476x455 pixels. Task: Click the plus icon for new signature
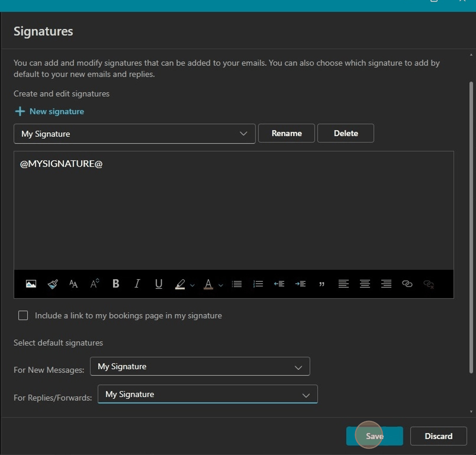20,111
